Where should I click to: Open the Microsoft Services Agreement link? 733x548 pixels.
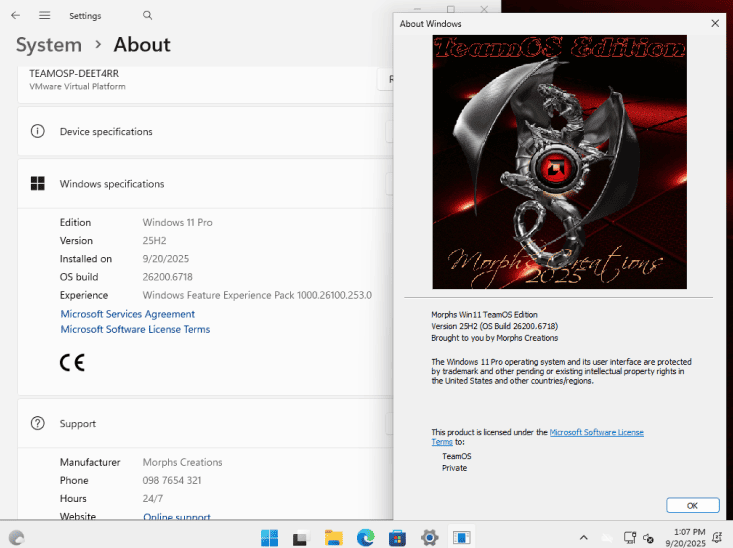click(x=128, y=314)
